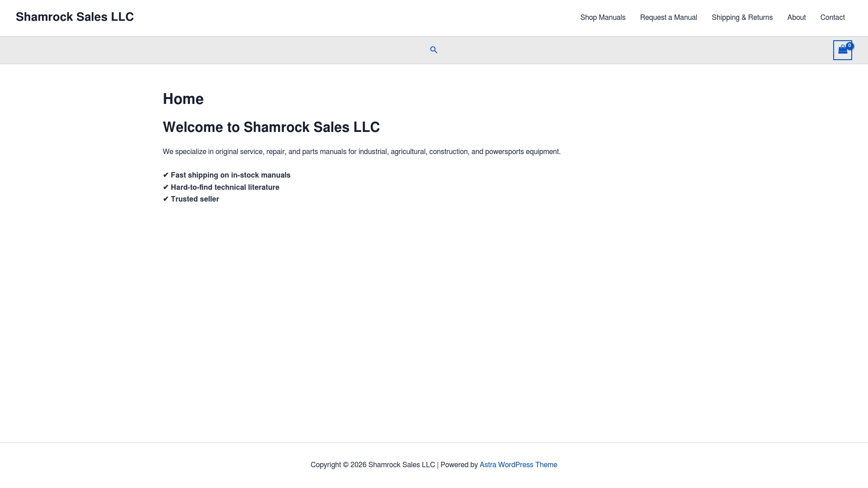Open the shopping cart bag icon
Viewport: 868px width, 488px height.
coord(842,51)
